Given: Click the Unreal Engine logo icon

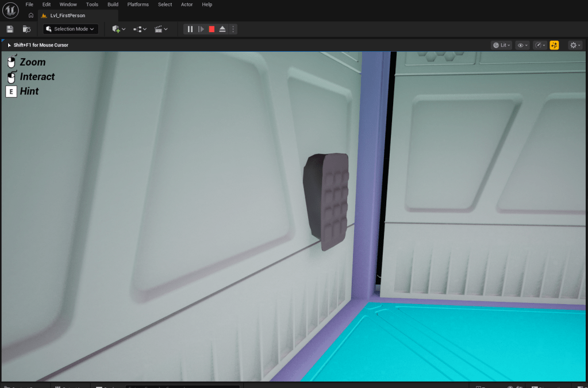Looking at the screenshot, I should [x=11, y=11].
